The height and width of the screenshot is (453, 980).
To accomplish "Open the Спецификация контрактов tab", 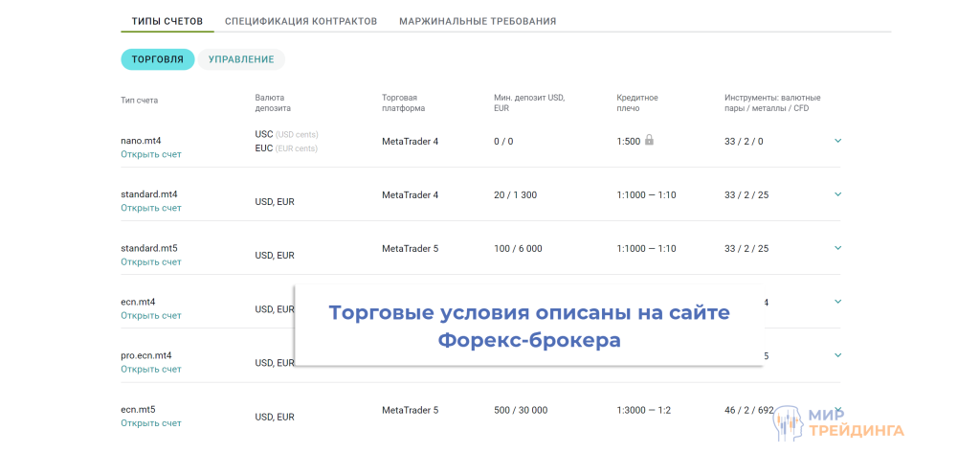I will click(301, 21).
